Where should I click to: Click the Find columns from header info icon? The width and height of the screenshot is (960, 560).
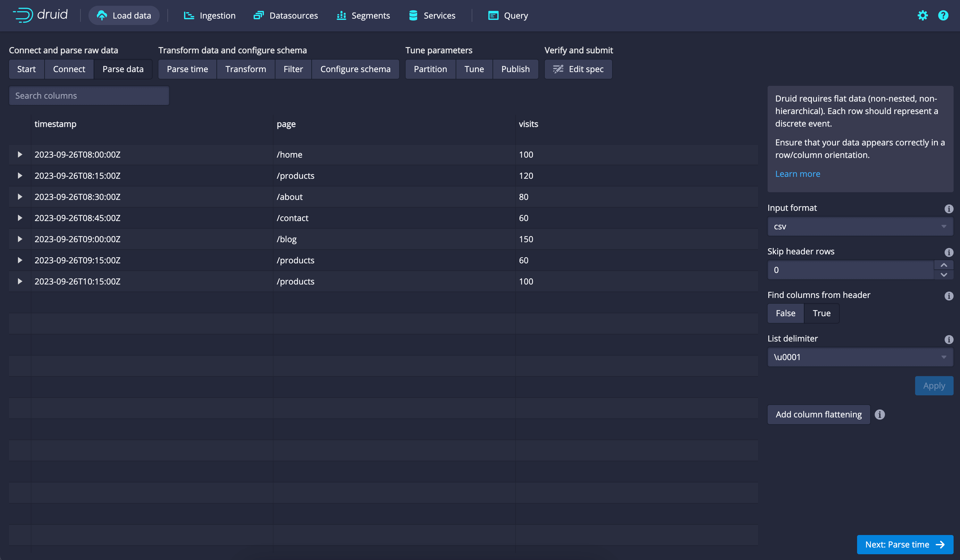(948, 296)
